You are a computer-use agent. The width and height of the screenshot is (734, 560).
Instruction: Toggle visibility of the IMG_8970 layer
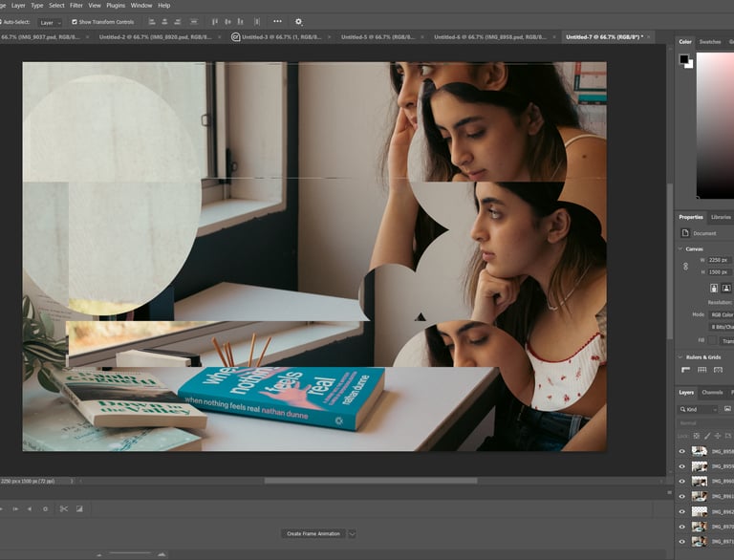pyautogui.click(x=681, y=527)
